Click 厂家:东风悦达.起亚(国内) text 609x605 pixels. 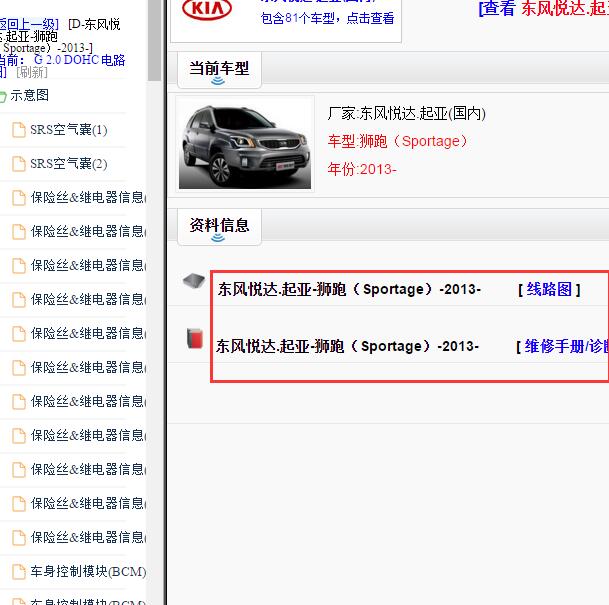(406, 114)
